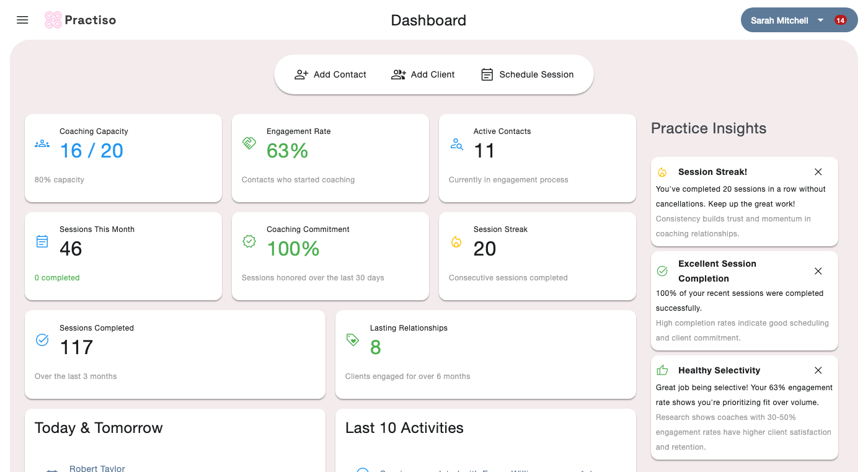This screenshot has width=868, height=472.
Task: Click the Add Client button
Action: coord(423,74)
